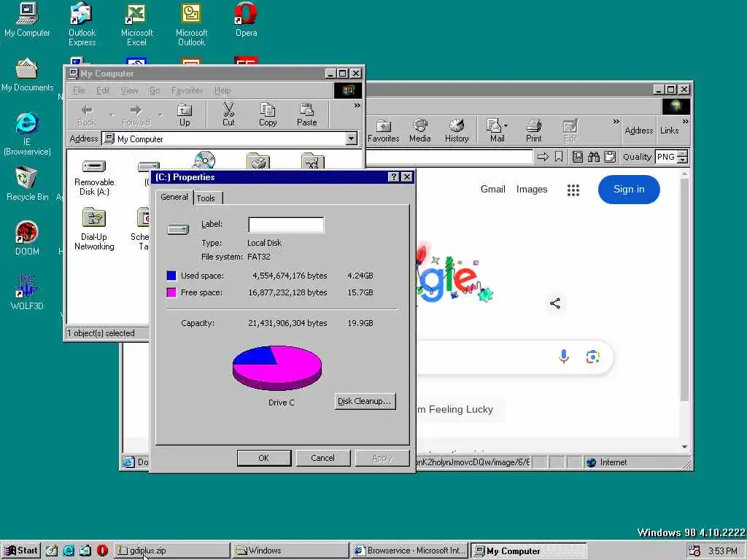Open the View menu in My Computer
Viewport: 747px width, 560px height.
coord(129,90)
